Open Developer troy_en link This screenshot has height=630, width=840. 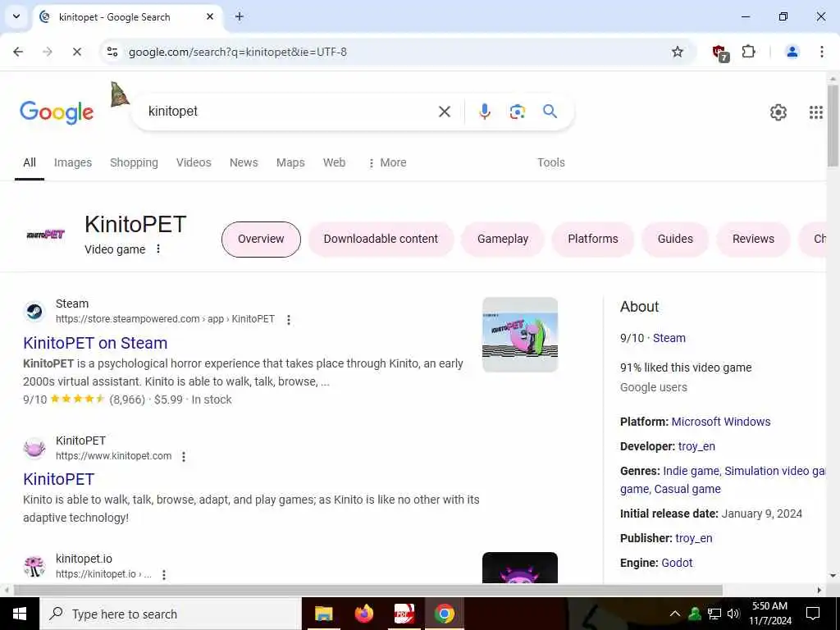coord(696,446)
